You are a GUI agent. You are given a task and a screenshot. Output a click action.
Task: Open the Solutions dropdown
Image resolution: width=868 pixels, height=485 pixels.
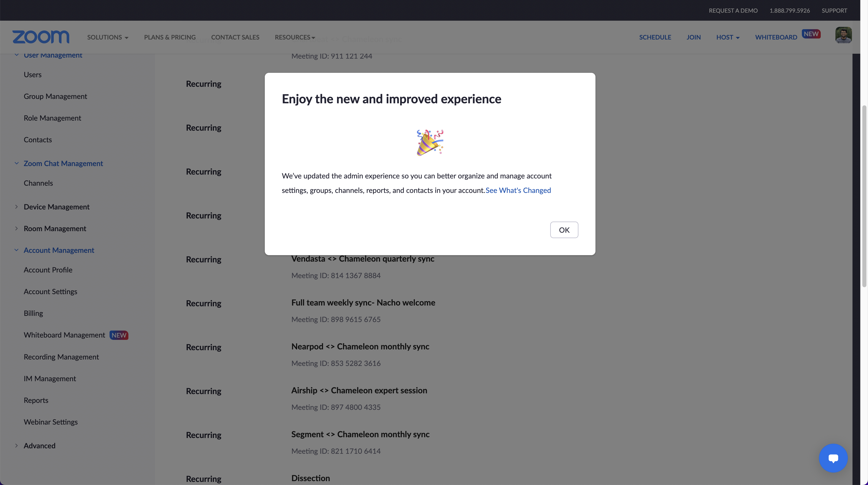pyautogui.click(x=108, y=37)
